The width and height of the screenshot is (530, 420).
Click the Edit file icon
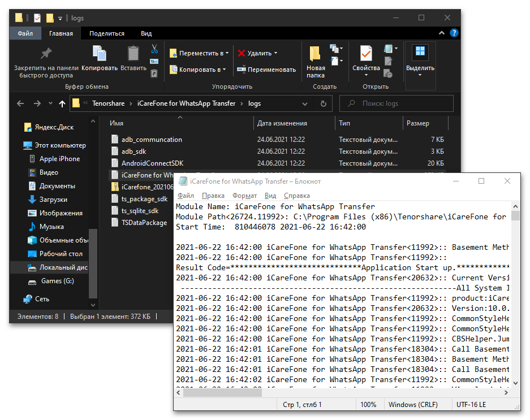pyautogui.click(x=389, y=61)
